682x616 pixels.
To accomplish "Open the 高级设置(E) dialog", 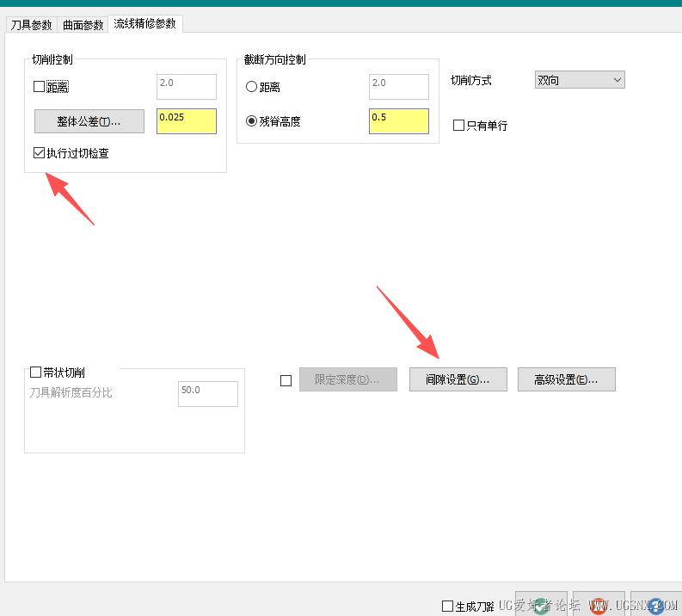I will coord(566,379).
